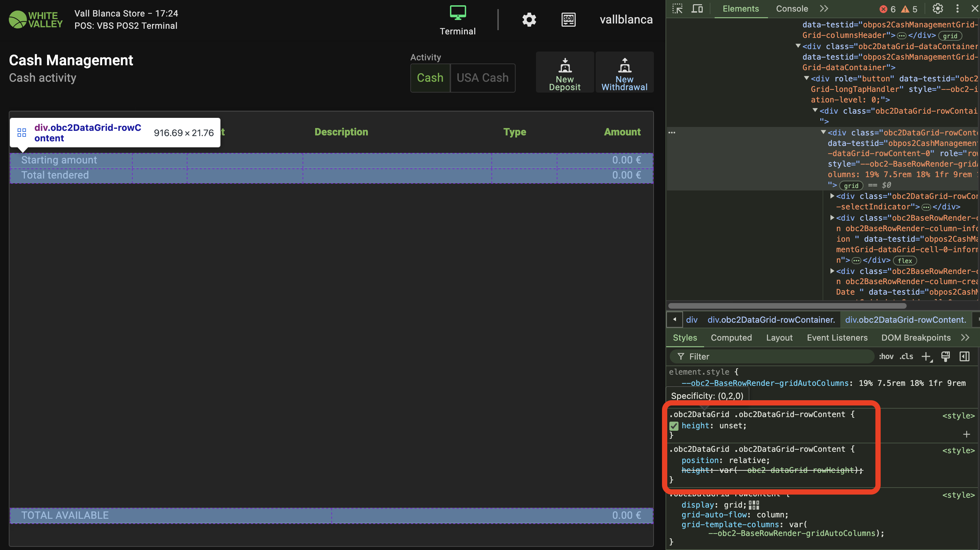This screenshot has width=980, height=550.
Task: Toggle the :hov element state button
Action: point(886,356)
